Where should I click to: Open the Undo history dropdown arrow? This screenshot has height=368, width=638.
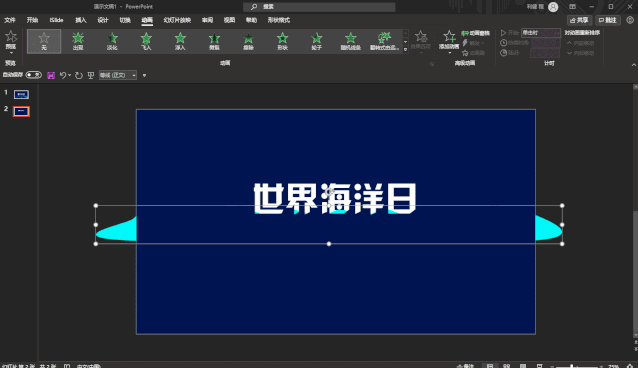[x=70, y=75]
